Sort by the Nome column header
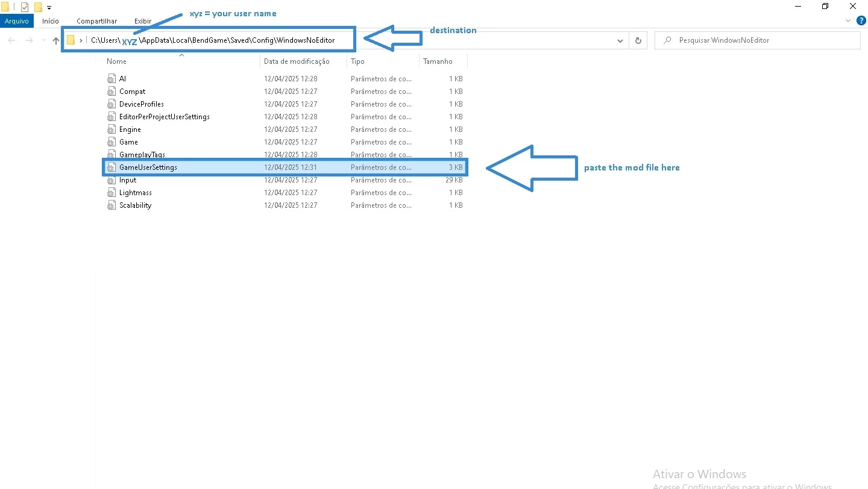The width and height of the screenshot is (868, 489). [x=117, y=61]
